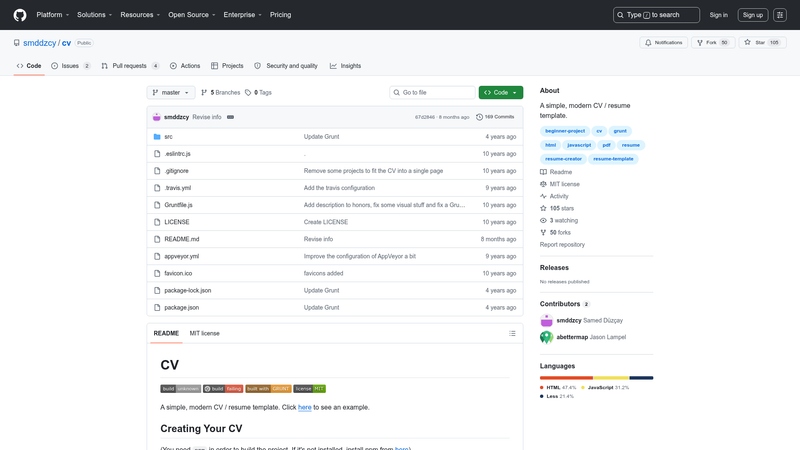Viewport: 800px width, 450px height.
Task: Open the 169 Commits history link
Action: pos(495,117)
